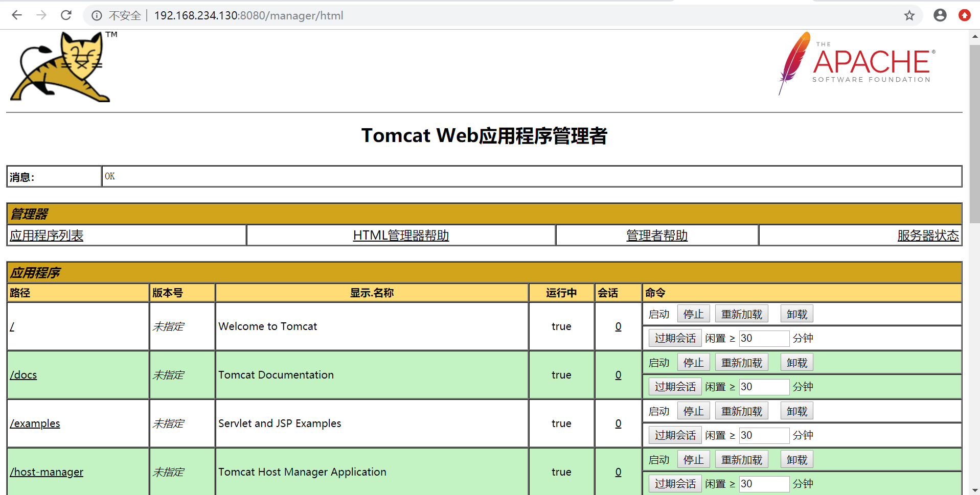Open the 服务器状态 link
Screen dimensions: 980x495
[928, 235]
